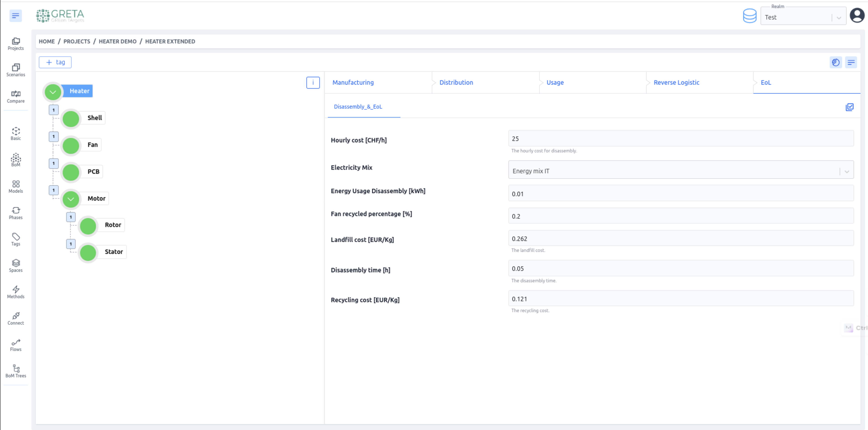Open the Compare sidebar icon
The width and height of the screenshot is (868, 430).
point(16,97)
